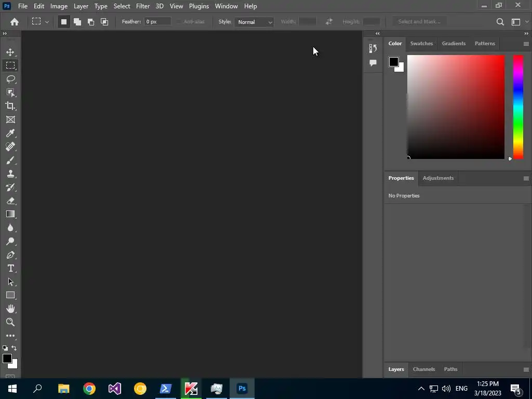This screenshot has width=532, height=399.
Task: Open Chrome from the taskbar
Action: [x=89, y=389]
